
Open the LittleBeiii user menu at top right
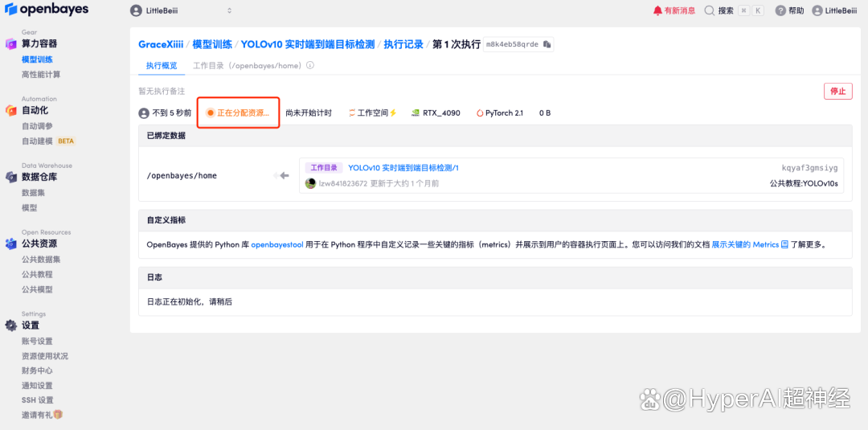coord(834,10)
